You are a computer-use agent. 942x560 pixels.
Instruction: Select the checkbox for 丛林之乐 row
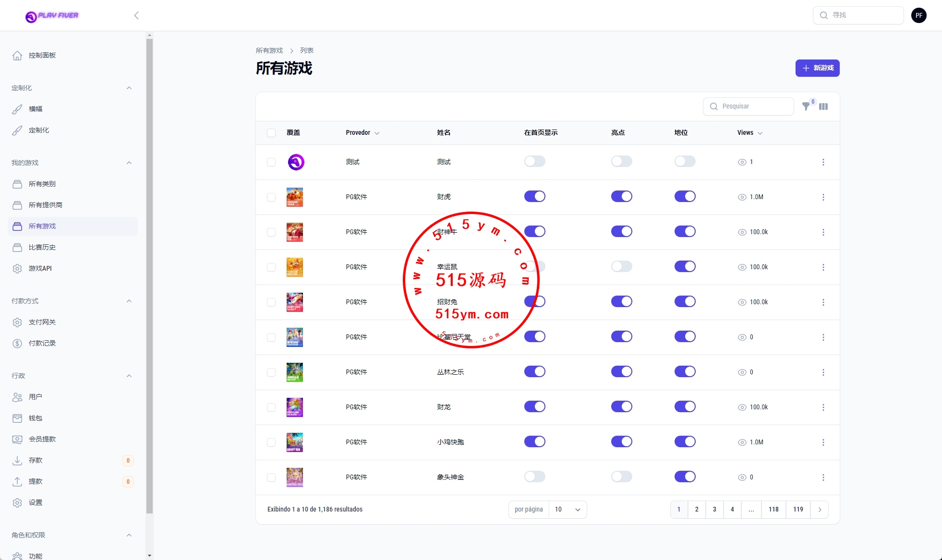(271, 372)
